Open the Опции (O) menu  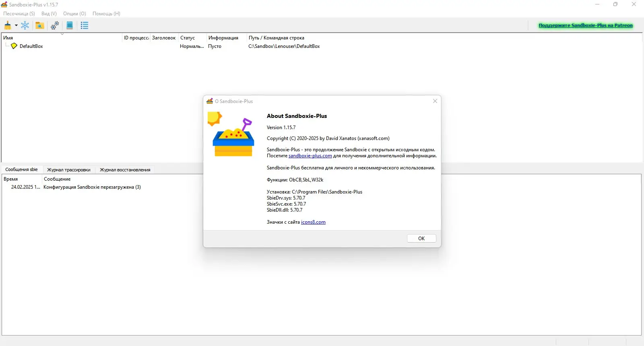click(74, 14)
